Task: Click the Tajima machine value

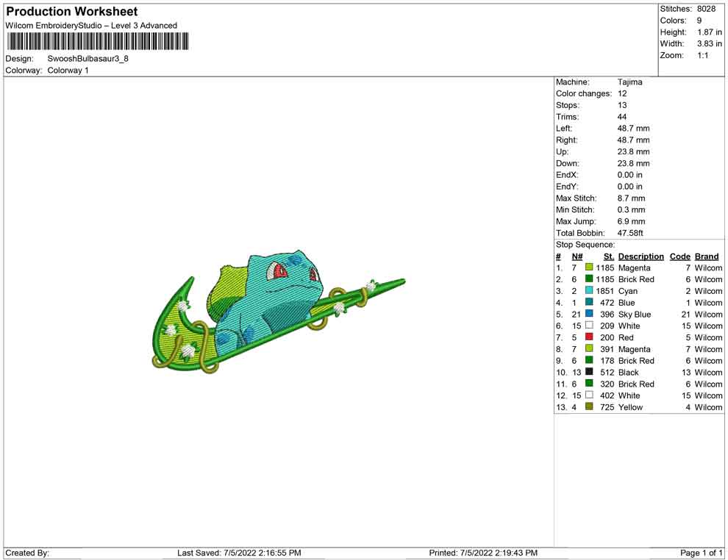Action: (629, 82)
